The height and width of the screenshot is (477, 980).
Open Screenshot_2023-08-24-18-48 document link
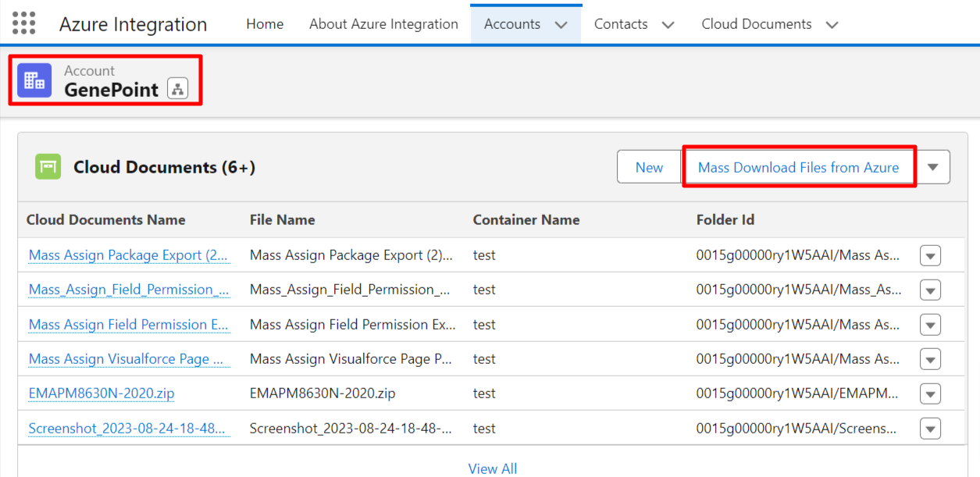[x=127, y=429]
